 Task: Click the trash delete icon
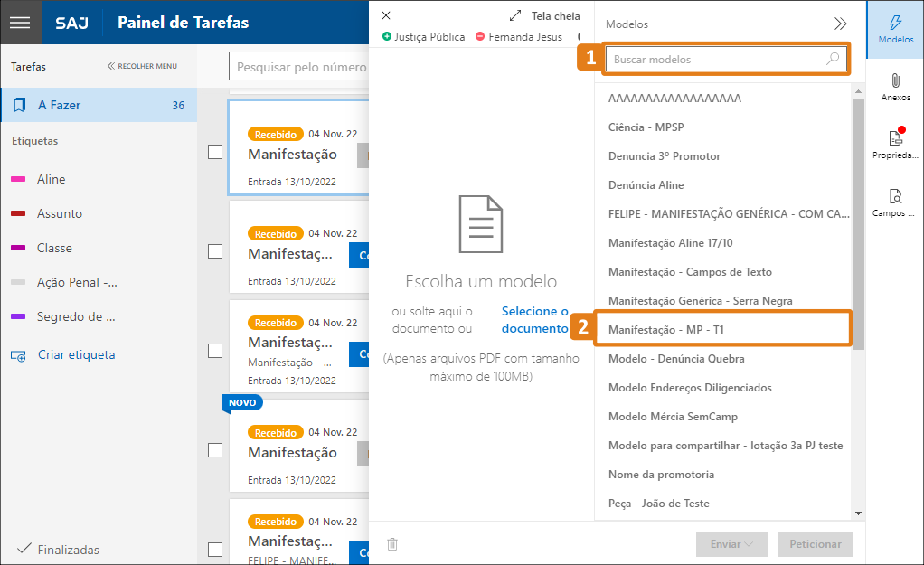coord(391,543)
